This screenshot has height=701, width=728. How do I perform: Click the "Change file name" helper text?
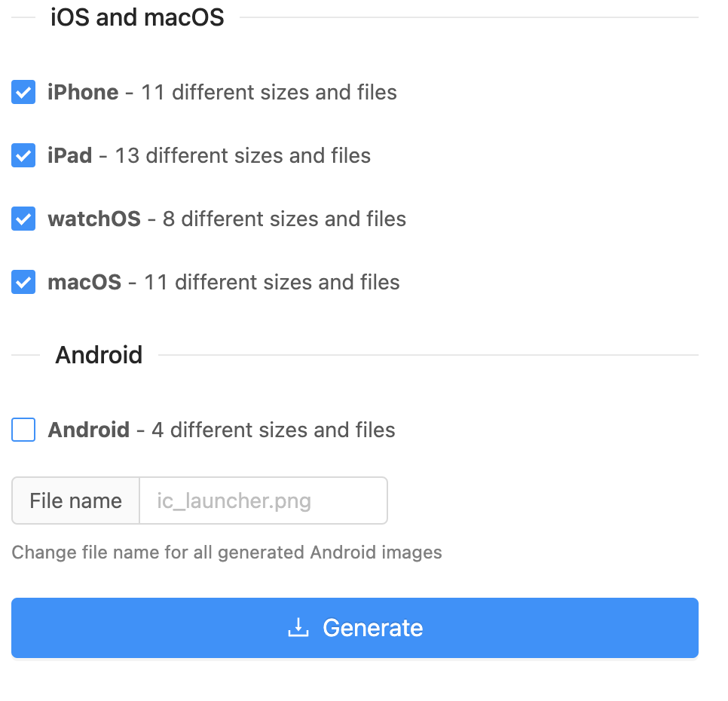[x=227, y=553]
